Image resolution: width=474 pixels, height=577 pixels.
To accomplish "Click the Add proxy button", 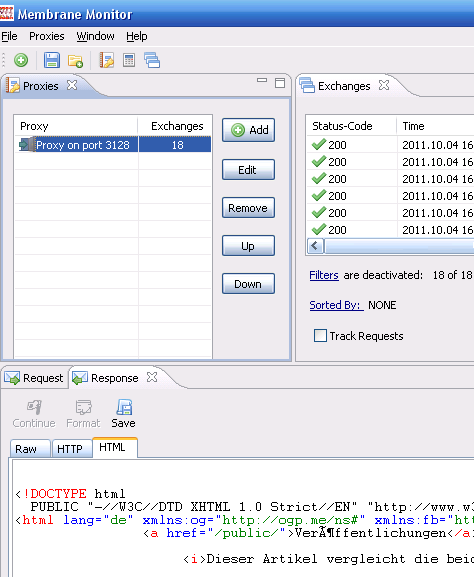I will point(248,130).
